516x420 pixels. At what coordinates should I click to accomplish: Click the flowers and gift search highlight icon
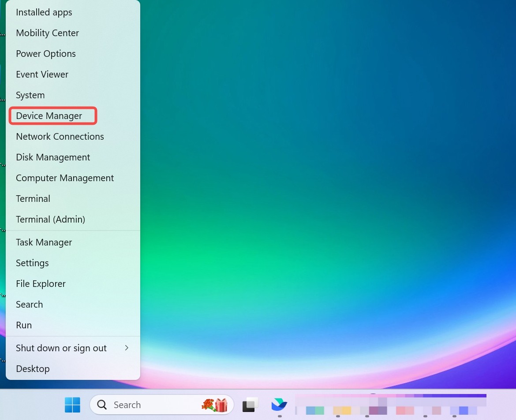(x=214, y=405)
